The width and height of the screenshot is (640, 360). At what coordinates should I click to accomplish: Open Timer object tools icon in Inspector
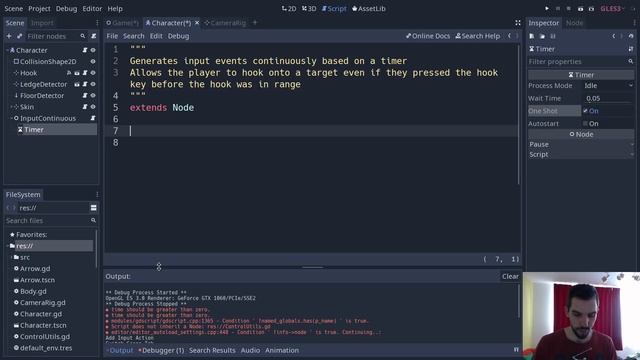tap(631, 49)
